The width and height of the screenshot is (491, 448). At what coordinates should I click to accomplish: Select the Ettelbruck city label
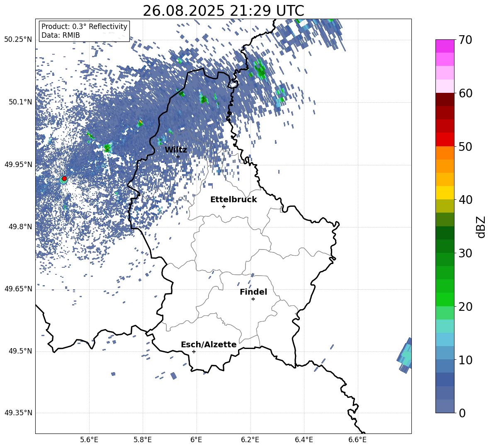pos(233,200)
